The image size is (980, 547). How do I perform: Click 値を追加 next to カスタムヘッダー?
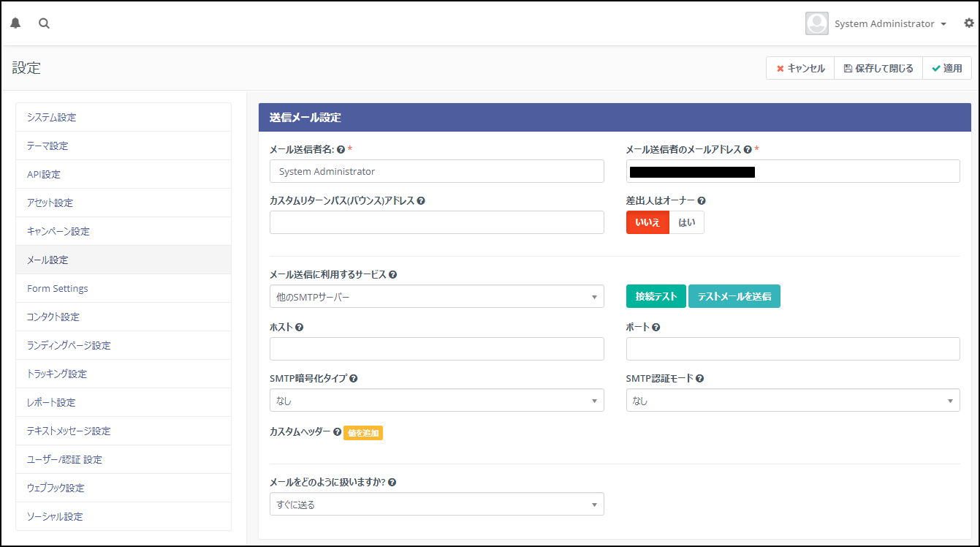[363, 433]
